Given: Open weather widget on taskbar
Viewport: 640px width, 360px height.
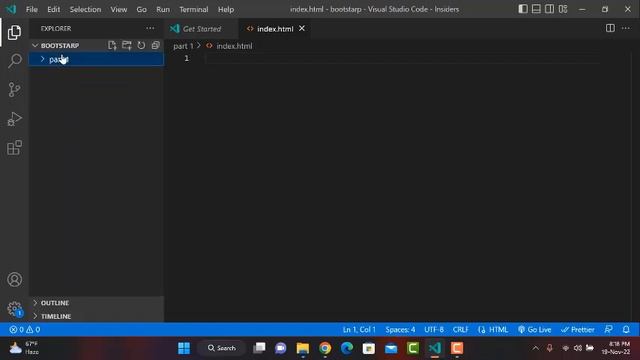Looking at the screenshot, I should (24, 348).
